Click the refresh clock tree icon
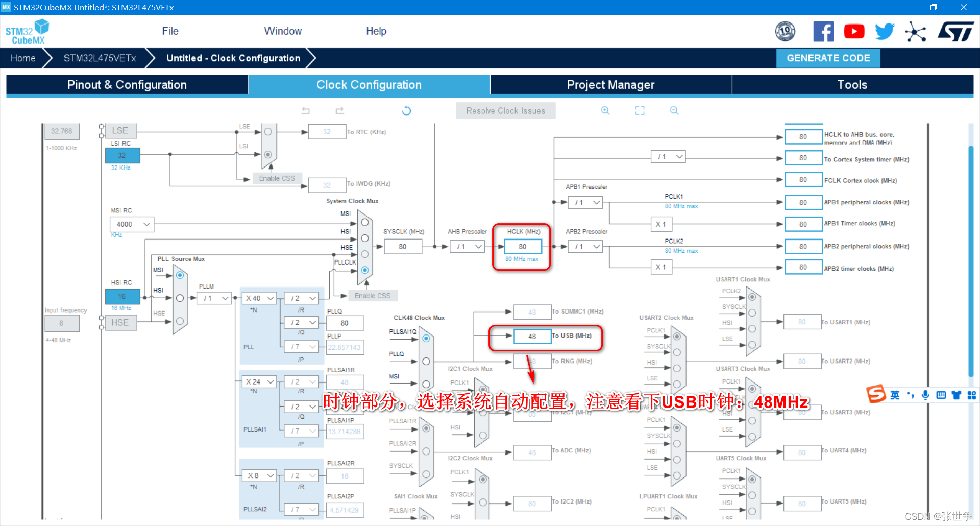The width and height of the screenshot is (980, 526). coord(406,111)
